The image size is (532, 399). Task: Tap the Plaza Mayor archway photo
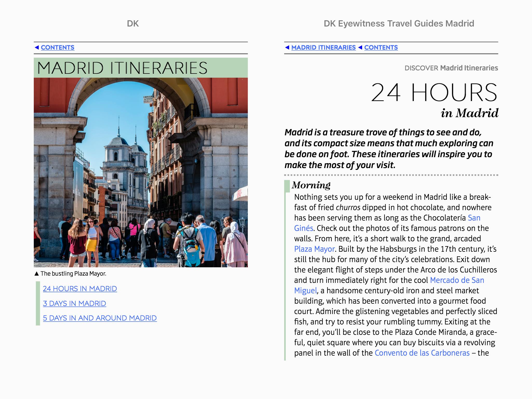(x=141, y=172)
